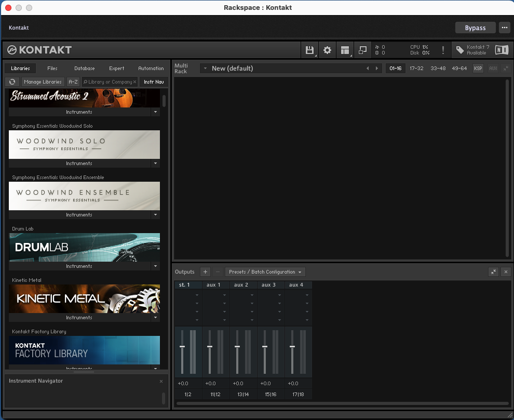Click the aux 4 volume fader

pos(292,347)
